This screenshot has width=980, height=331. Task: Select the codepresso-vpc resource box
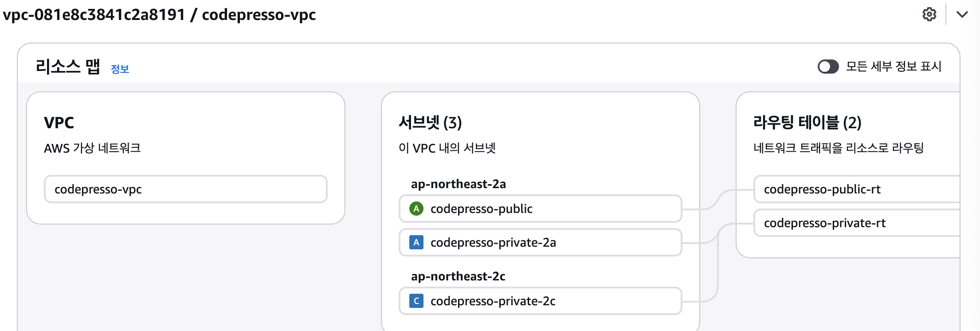(186, 189)
